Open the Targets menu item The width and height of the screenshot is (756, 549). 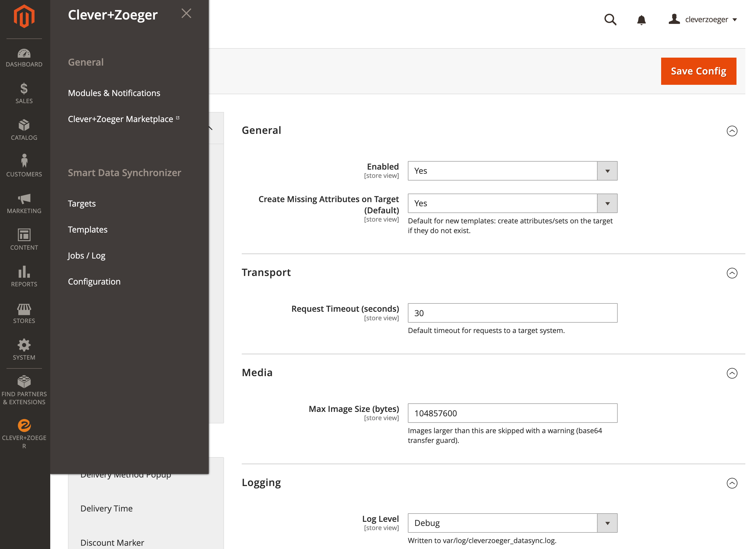click(82, 203)
